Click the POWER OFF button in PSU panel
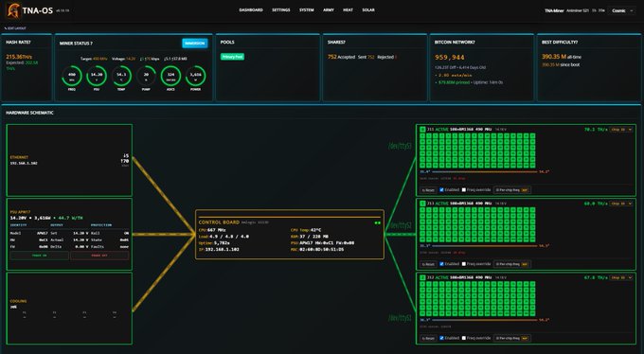644x354 pixels. click(99, 256)
